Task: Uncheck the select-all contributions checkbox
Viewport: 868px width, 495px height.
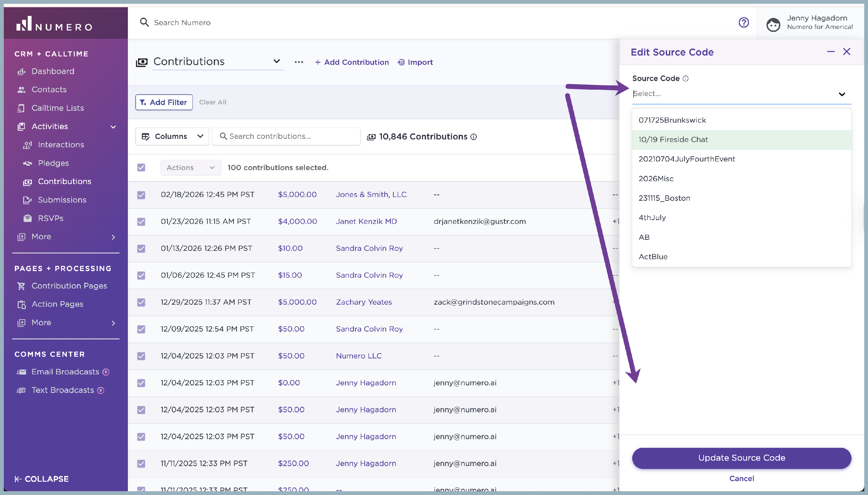Action: click(141, 168)
